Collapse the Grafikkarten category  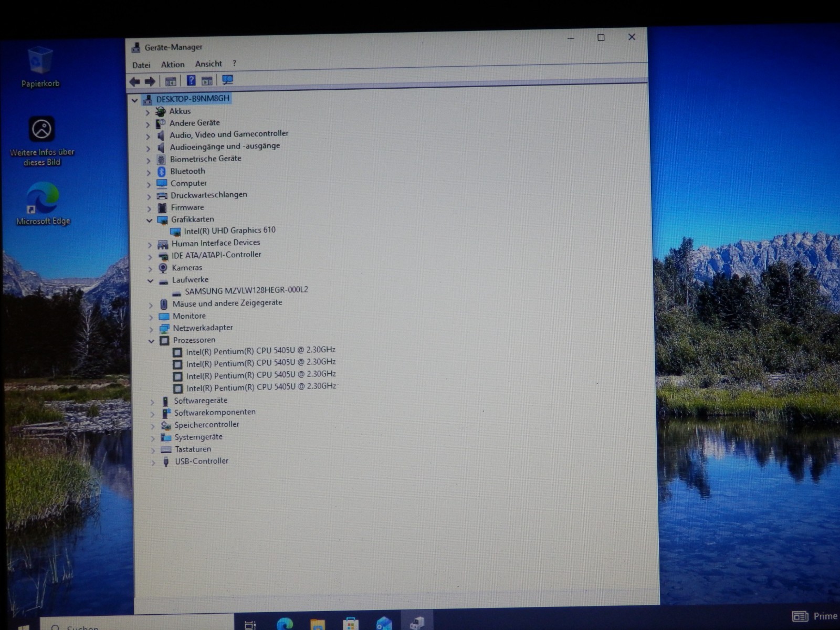coord(149,220)
